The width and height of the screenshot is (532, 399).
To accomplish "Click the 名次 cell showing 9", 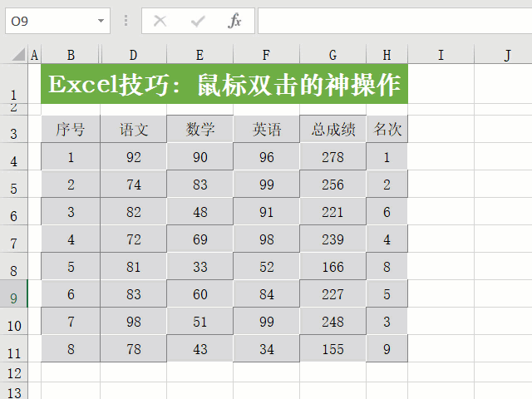I will click(x=387, y=349).
